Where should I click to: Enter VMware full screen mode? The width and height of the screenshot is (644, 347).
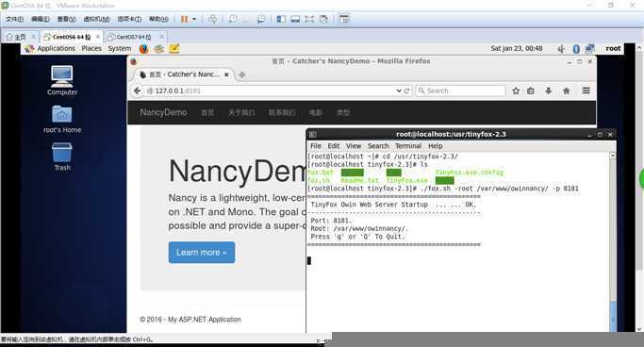pos(309,19)
